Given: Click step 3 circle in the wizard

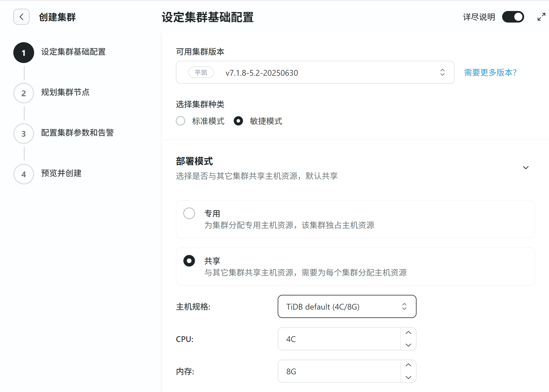Looking at the screenshot, I should (24, 134).
